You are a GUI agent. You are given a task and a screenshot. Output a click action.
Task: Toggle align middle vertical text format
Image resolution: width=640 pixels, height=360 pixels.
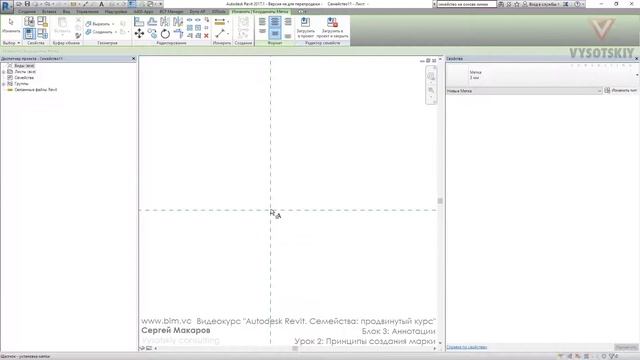coord(275,33)
